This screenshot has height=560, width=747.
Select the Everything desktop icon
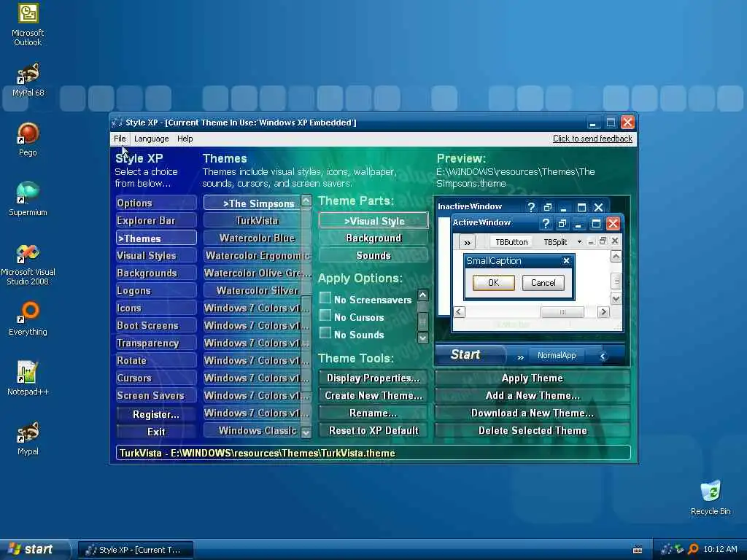coord(28,319)
